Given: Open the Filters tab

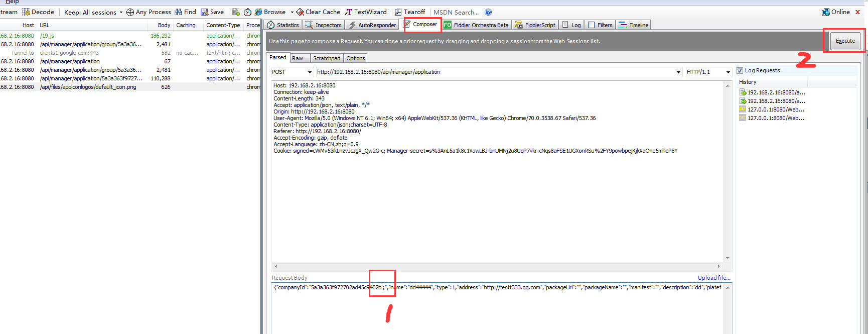Looking at the screenshot, I should click(x=600, y=25).
